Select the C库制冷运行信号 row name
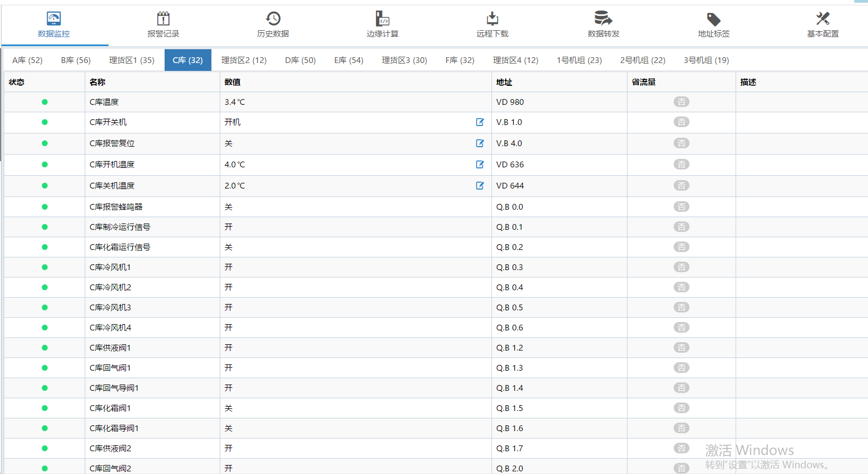The image size is (868, 474). [120, 227]
